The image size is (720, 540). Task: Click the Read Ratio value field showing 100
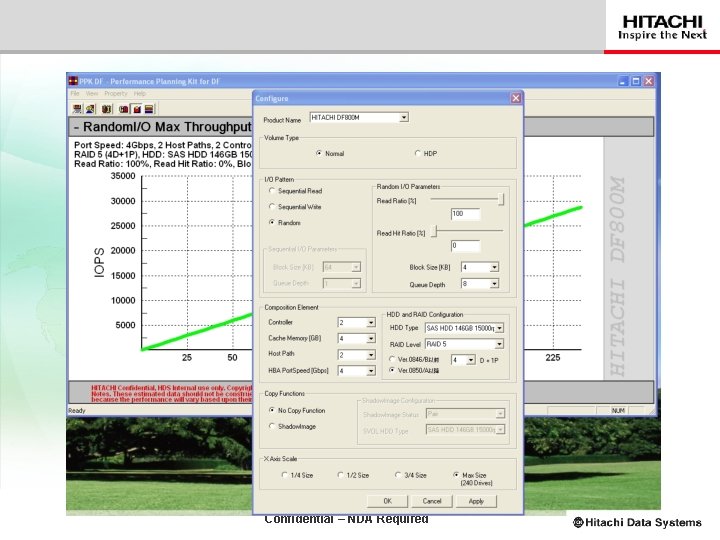pos(465,214)
